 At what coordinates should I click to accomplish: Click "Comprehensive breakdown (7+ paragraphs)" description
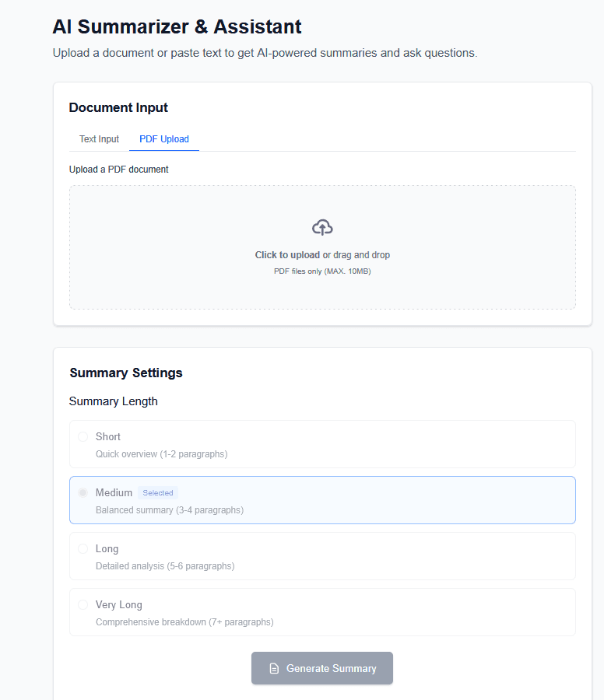[184, 622]
